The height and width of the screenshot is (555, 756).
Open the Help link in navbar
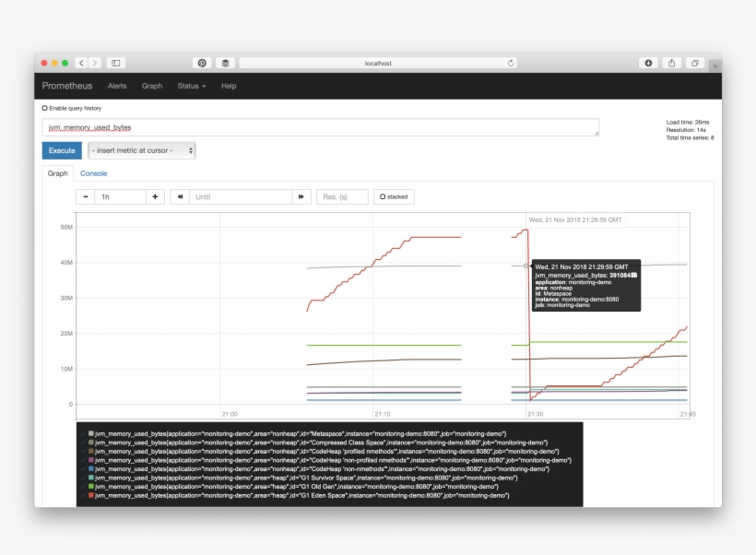(229, 86)
